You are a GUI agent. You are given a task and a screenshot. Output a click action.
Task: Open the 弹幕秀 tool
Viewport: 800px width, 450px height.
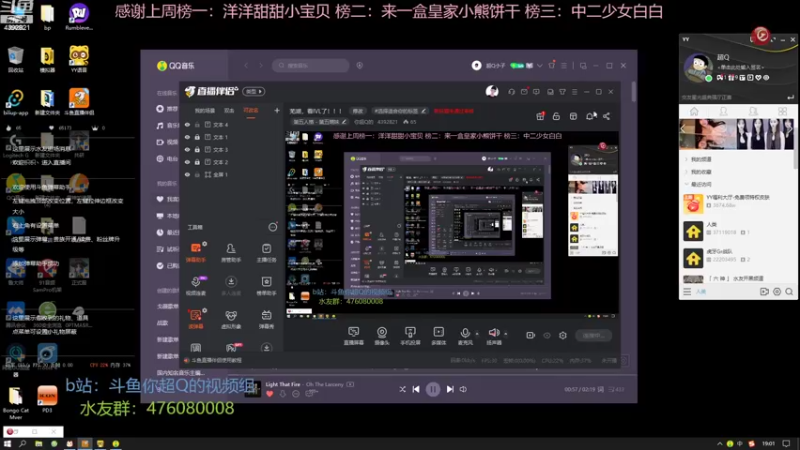tap(266, 319)
